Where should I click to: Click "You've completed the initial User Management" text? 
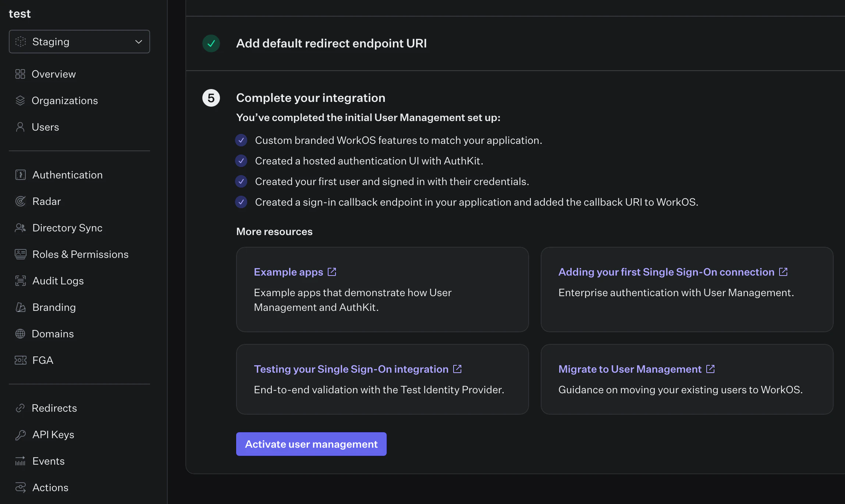368,117
